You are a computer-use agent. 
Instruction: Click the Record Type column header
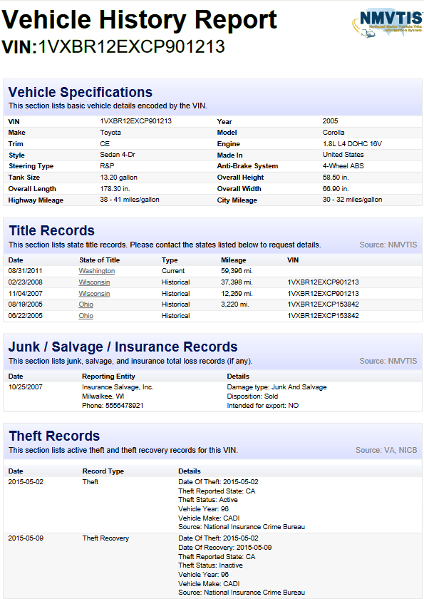click(103, 471)
